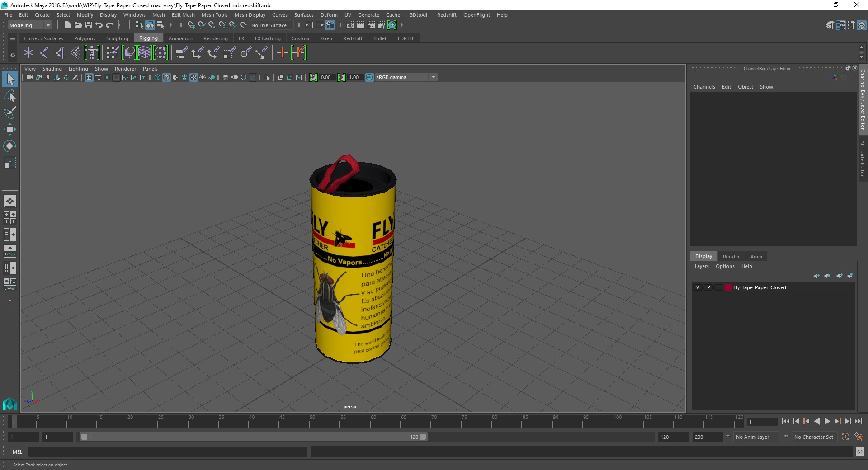Click the Save Scene disk icon
Viewport: 868px width, 470px height.
click(x=89, y=25)
